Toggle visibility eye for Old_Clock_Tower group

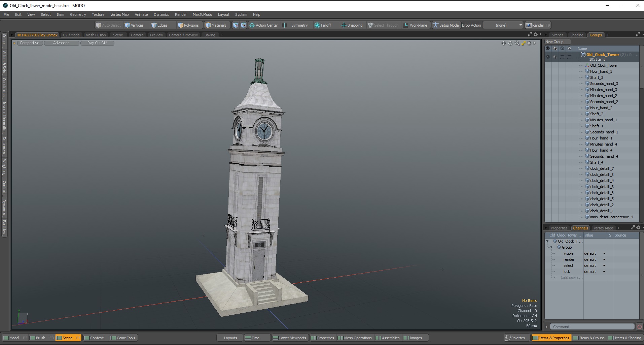click(548, 57)
